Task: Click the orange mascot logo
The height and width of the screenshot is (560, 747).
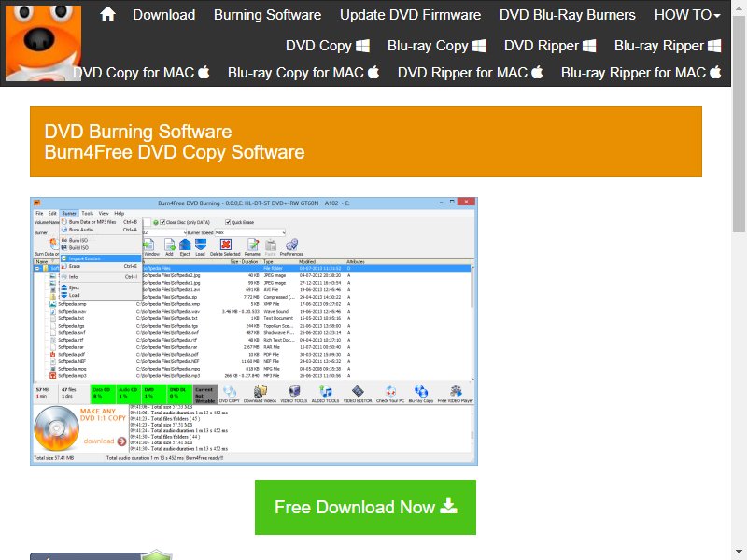Action: [43, 43]
